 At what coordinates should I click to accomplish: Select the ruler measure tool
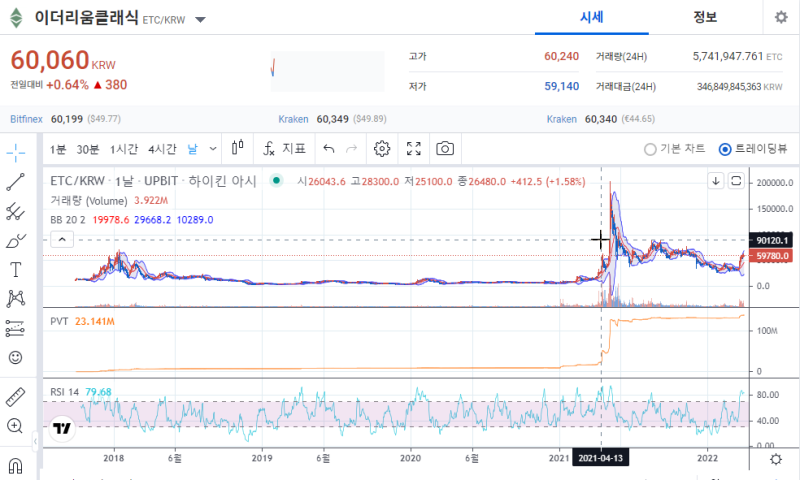(x=15, y=397)
